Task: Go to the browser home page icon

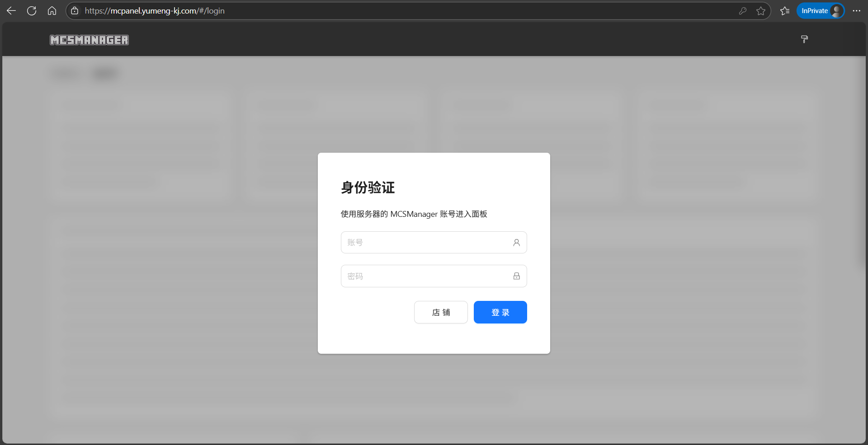Action: (x=52, y=11)
